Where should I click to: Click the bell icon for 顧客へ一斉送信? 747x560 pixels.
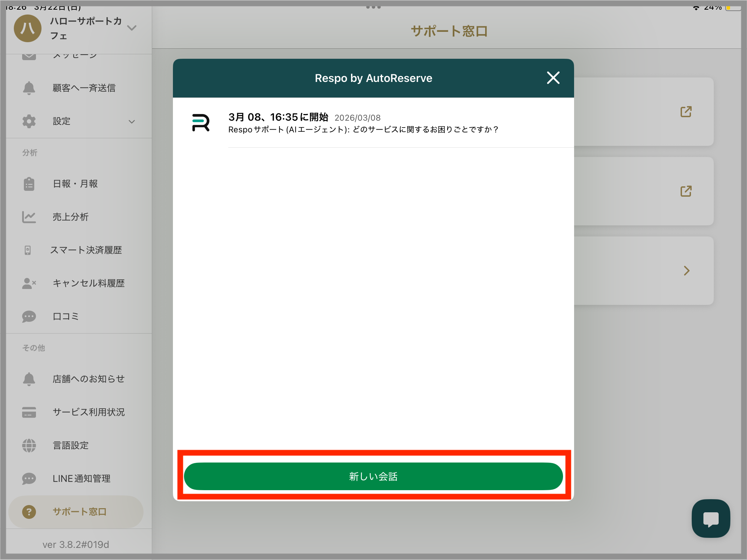coord(29,88)
